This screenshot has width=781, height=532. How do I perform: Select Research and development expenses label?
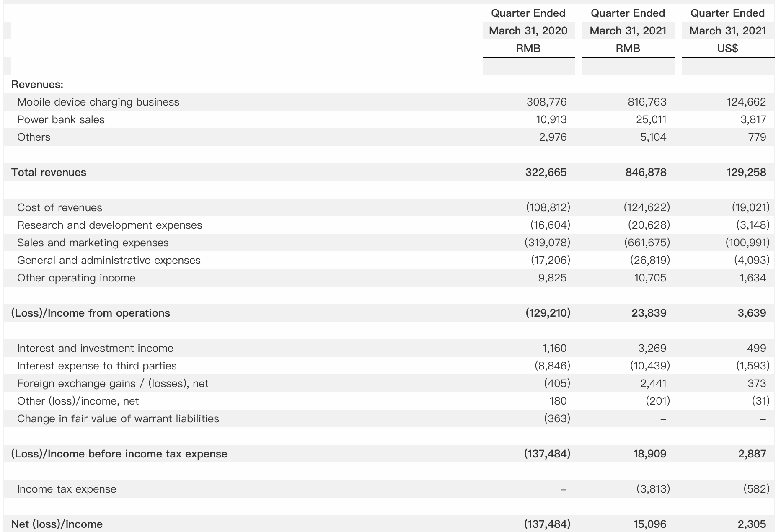coord(109,225)
